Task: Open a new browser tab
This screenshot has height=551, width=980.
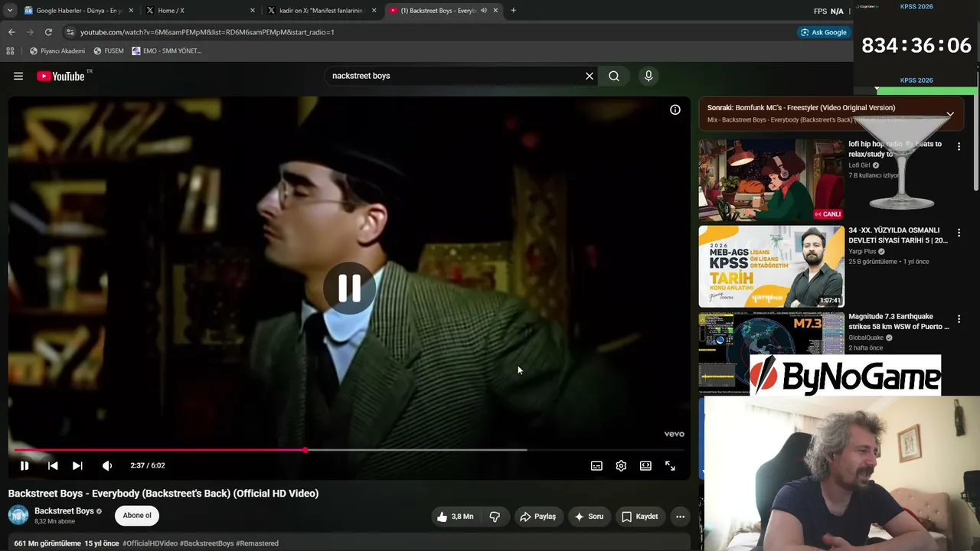Action: pyautogui.click(x=513, y=11)
